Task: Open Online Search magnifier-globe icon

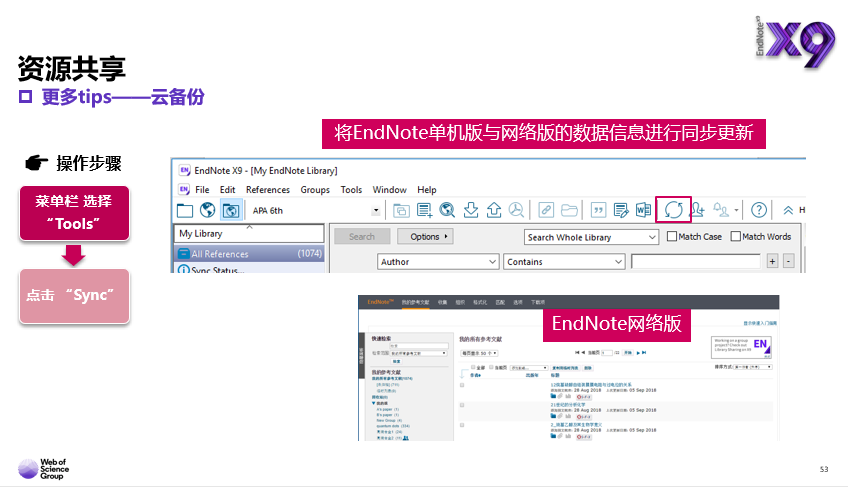Action: click(x=447, y=210)
